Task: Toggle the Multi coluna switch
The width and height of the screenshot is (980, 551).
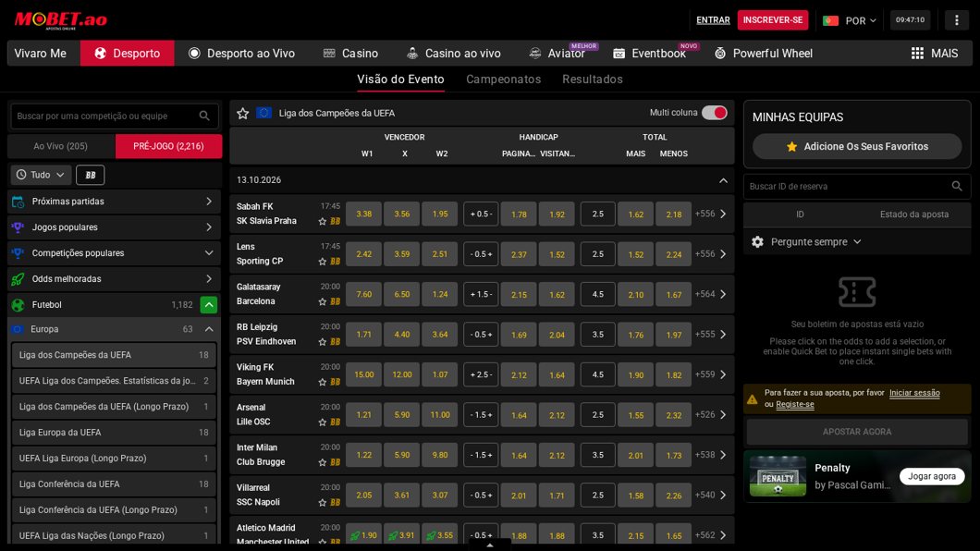Action: pyautogui.click(x=715, y=113)
